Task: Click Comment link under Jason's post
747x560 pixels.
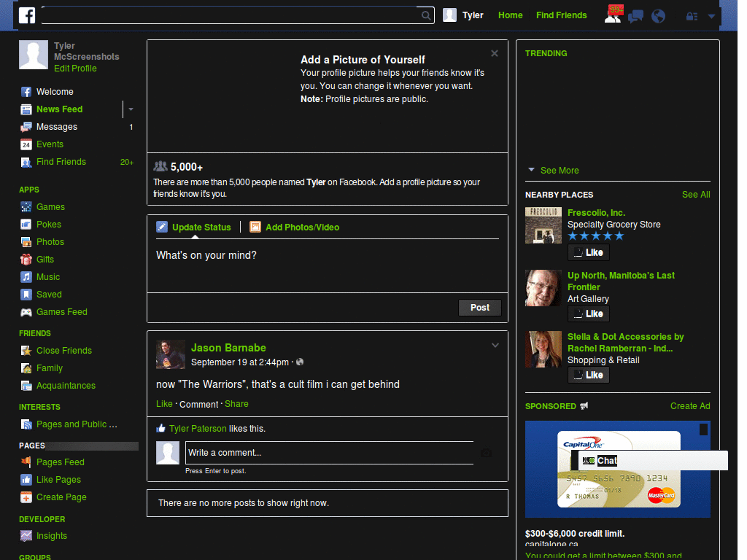Action: click(x=198, y=404)
